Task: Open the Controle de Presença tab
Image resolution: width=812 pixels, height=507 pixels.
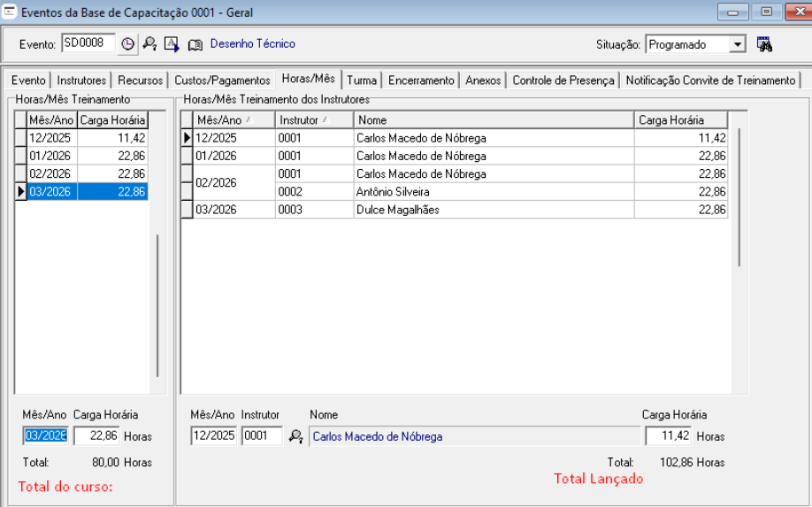Action: [x=563, y=81]
